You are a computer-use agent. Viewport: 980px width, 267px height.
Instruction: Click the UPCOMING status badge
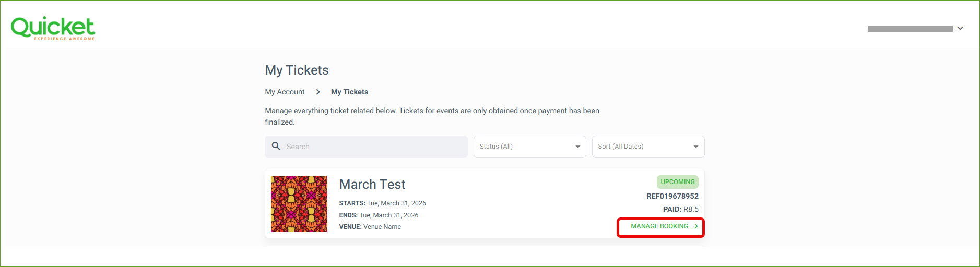pos(677,182)
